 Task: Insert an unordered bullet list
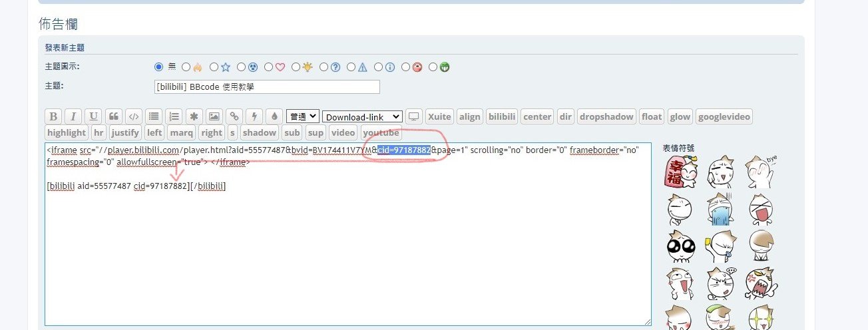pyautogui.click(x=154, y=116)
